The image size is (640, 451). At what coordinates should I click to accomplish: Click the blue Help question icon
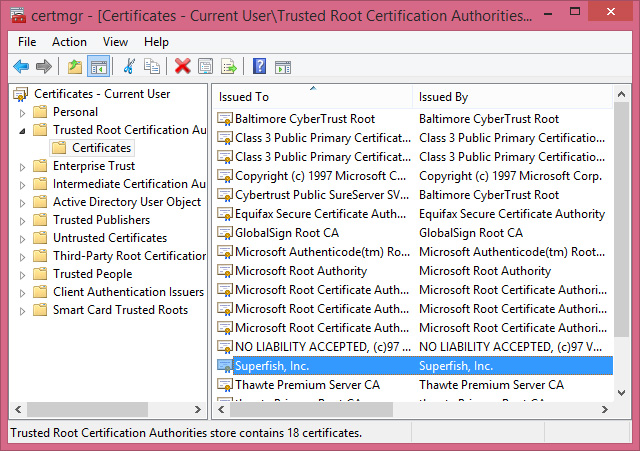click(x=259, y=67)
